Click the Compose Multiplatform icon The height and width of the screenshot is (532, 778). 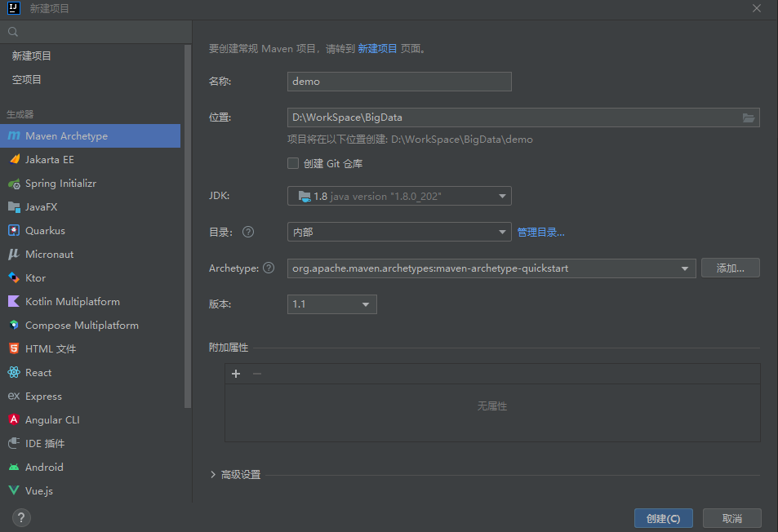pyautogui.click(x=14, y=325)
